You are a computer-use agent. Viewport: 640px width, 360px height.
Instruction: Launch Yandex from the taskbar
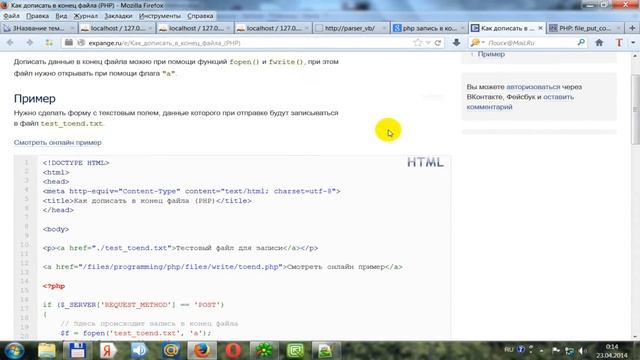108,351
